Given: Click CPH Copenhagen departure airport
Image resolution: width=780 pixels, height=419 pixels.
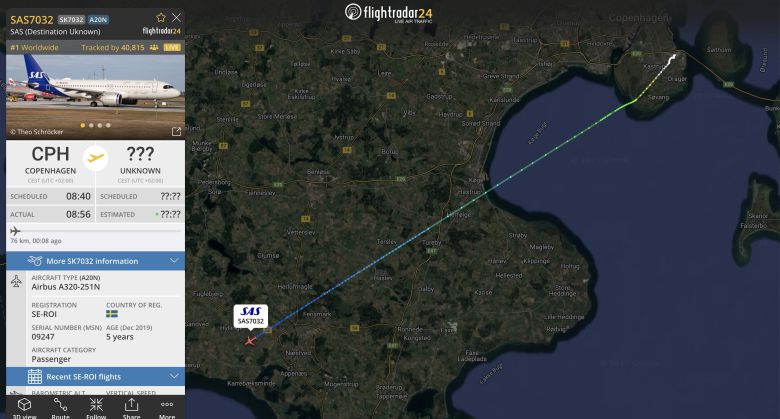Looking at the screenshot, I should (50, 160).
